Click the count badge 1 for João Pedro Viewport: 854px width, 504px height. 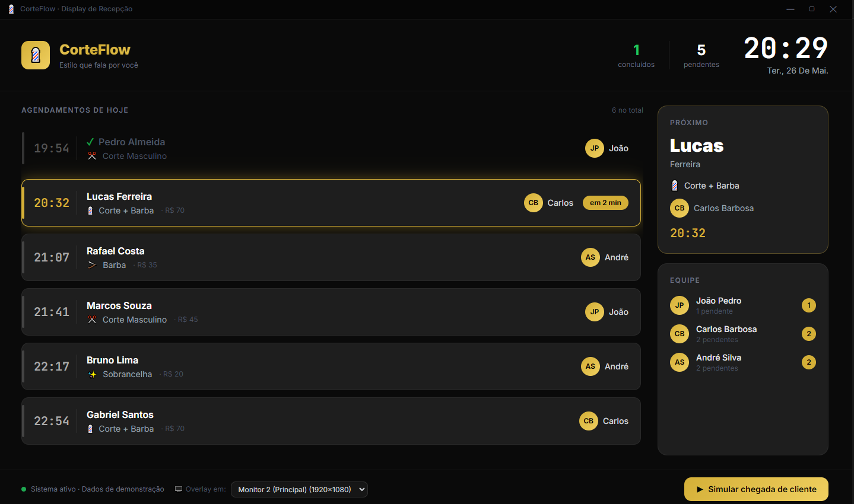coord(809,305)
